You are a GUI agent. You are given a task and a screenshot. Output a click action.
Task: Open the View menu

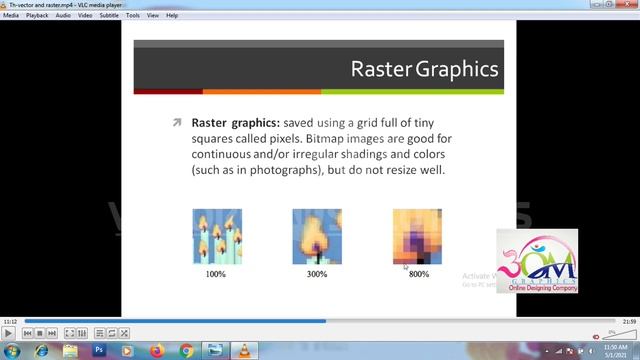[x=153, y=16]
